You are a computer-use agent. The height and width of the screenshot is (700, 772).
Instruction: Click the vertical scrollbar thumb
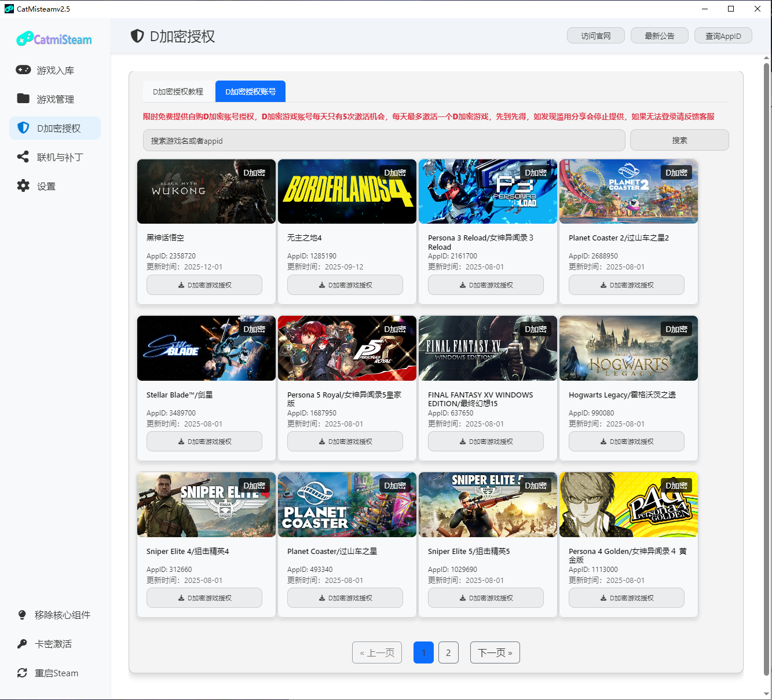click(767, 369)
